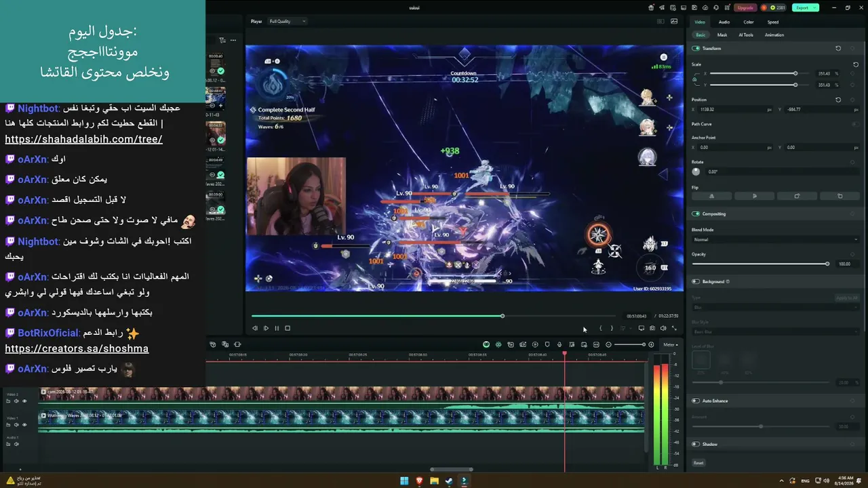Pause playback in the preview player
The width and height of the screenshot is (868, 488).
pyautogui.click(x=277, y=328)
